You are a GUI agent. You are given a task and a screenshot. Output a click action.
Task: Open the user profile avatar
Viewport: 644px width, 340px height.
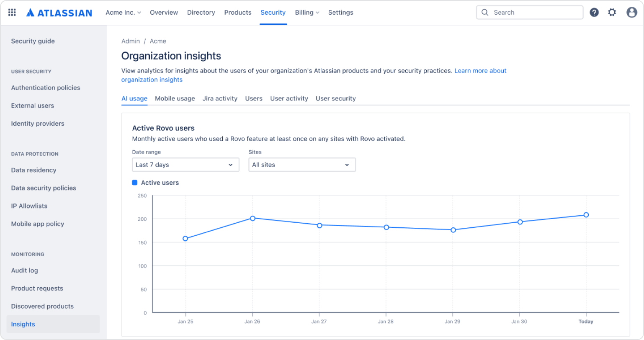point(632,13)
